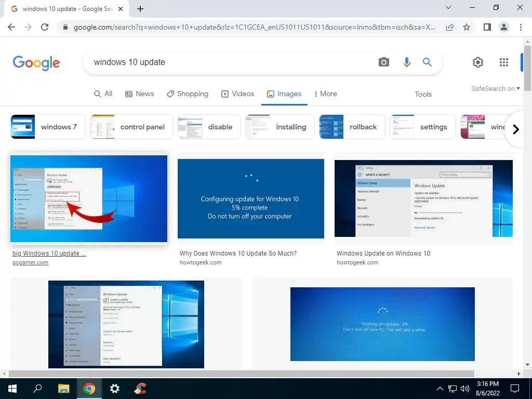The image size is (532, 399).
Task: Click the camera search-by-image icon
Action: [384, 62]
